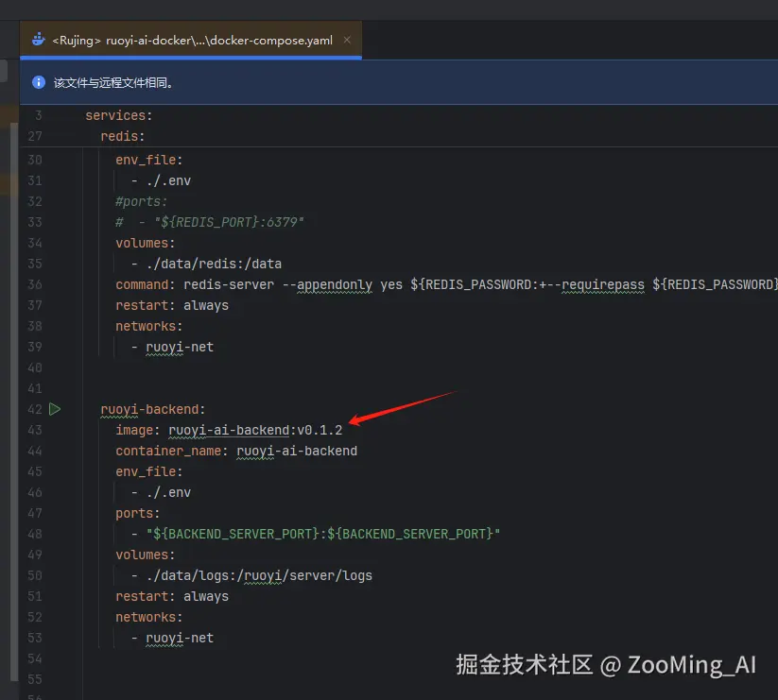Click 'networks:' on line 52

coord(148,617)
